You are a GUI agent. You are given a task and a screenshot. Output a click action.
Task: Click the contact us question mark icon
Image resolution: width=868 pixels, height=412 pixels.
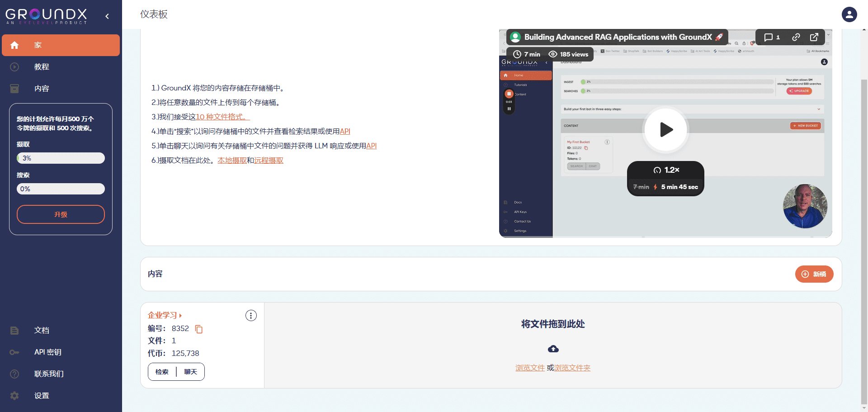click(14, 374)
